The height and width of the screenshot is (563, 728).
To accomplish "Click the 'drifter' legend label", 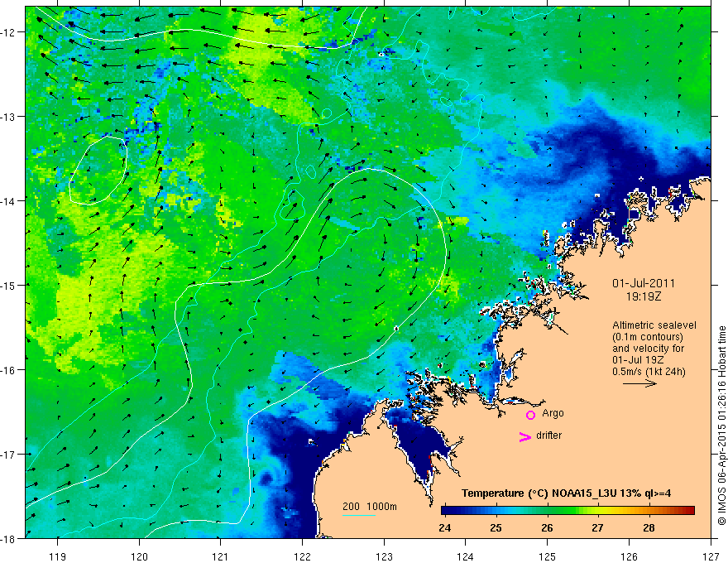I will tap(548, 435).
